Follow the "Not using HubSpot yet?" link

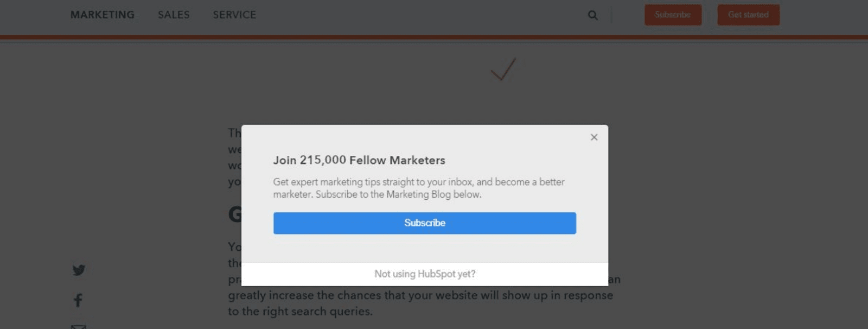(424, 274)
